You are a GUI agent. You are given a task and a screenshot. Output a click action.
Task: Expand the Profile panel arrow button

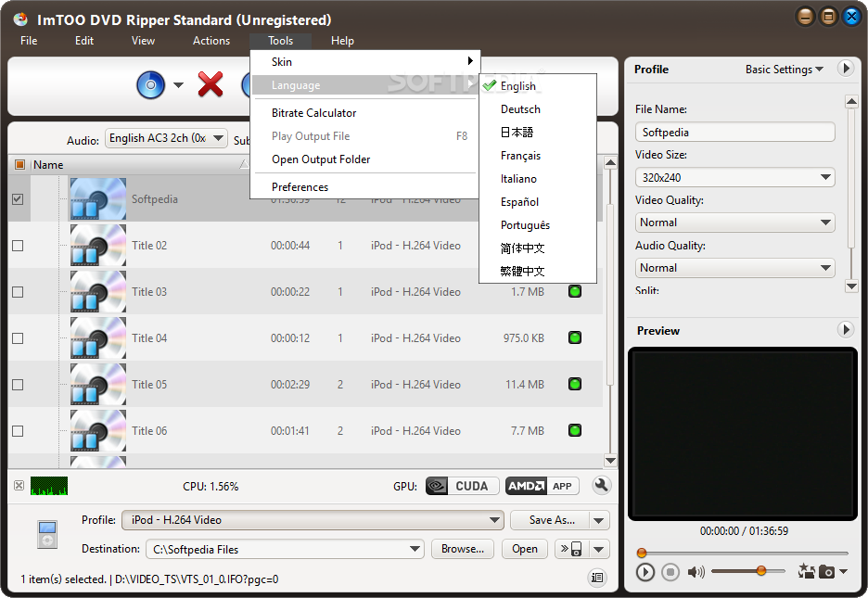(846, 69)
